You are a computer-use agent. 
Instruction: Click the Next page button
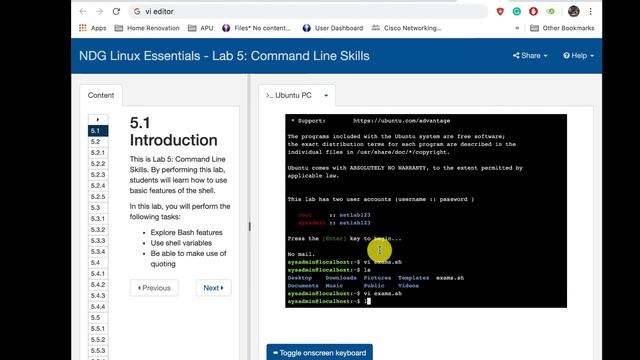213,288
